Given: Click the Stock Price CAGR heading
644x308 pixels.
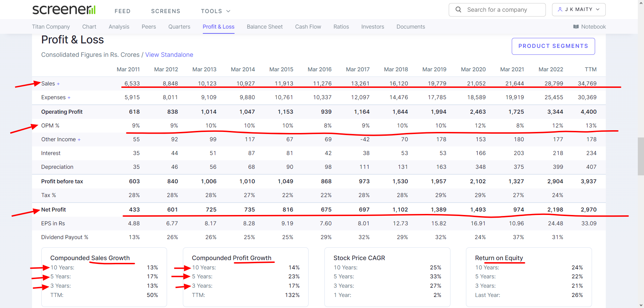Looking at the screenshot, I should pyautogui.click(x=359, y=258).
